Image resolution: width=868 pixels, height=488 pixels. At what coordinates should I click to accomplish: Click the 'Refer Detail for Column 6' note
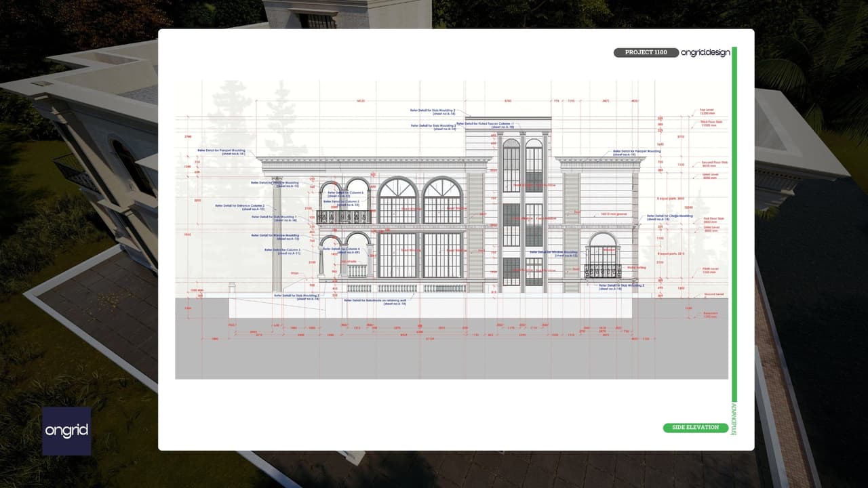tap(345, 194)
